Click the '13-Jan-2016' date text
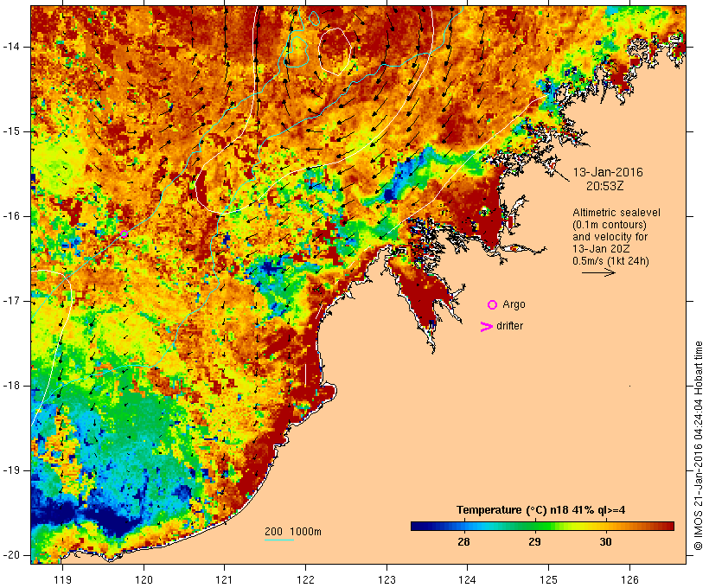709x588 pixels. coord(608,172)
